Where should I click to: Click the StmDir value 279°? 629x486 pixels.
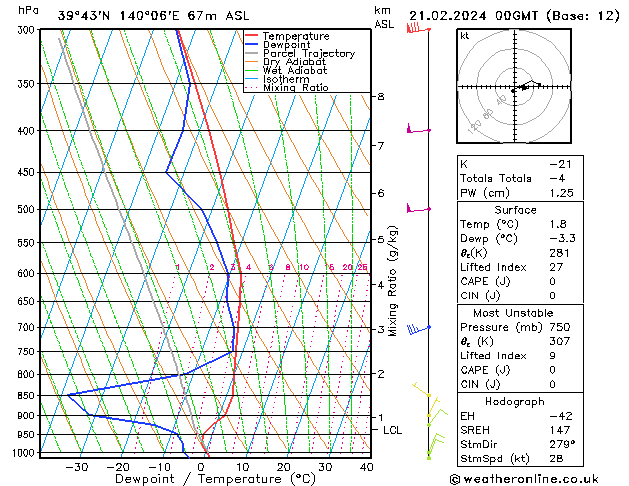pyautogui.click(x=562, y=444)
